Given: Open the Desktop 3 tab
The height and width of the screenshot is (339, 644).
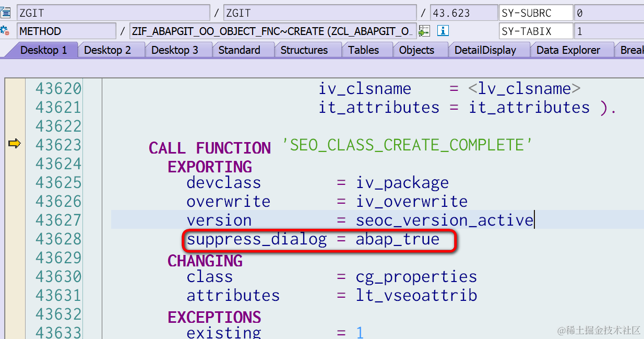Looking at the screenshot, I should click(x=175, y=50).
